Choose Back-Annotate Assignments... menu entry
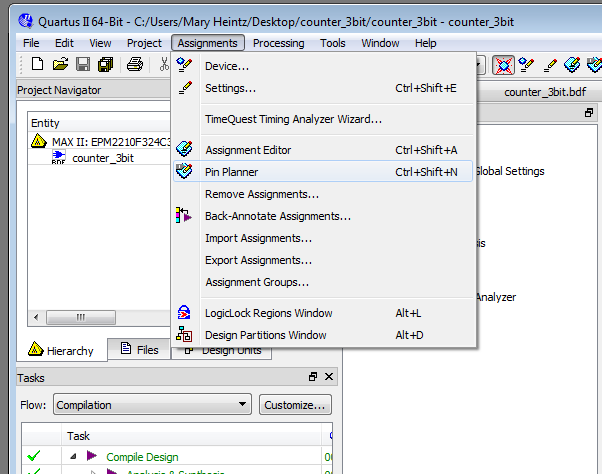602x474 pixels. tap(323, 216)
